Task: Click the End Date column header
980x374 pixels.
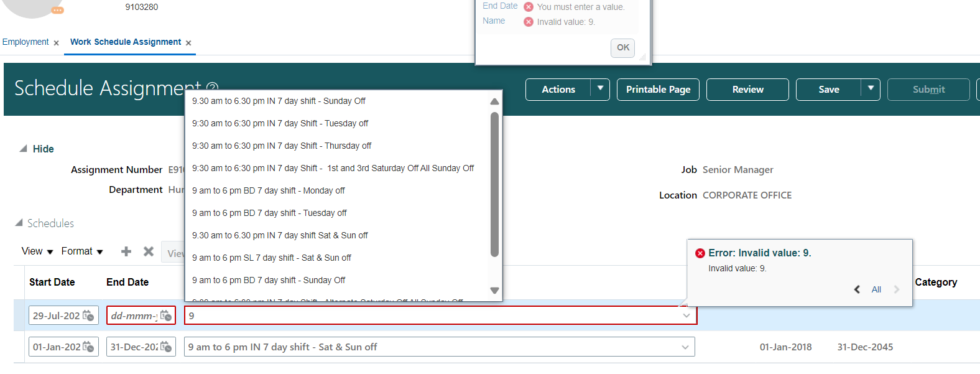Action: (x=127, y=282)
